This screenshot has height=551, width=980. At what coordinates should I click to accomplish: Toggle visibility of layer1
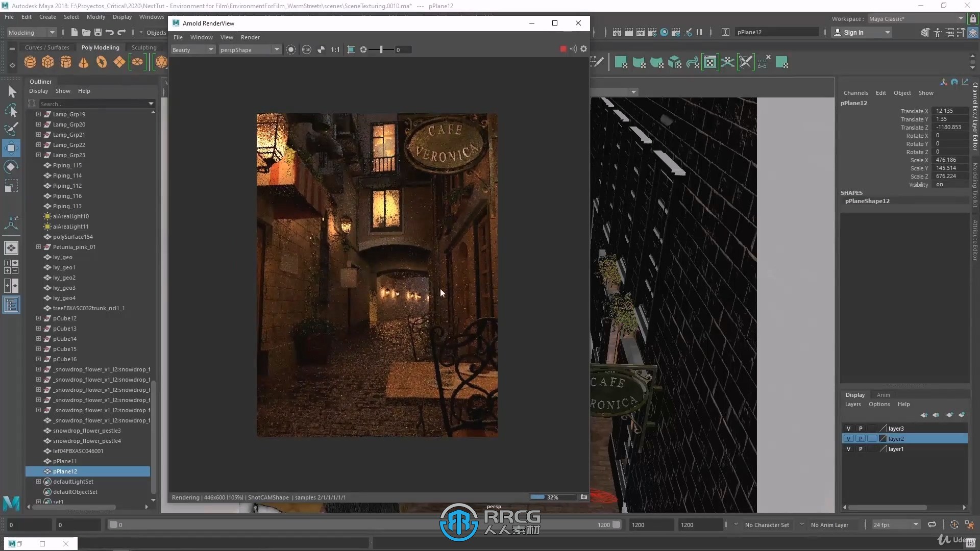[849, 449]
